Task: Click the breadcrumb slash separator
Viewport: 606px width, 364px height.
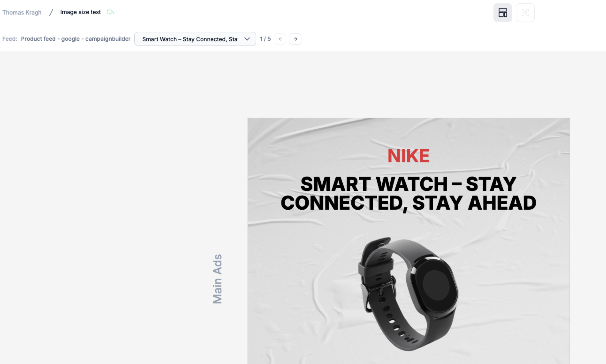Action: [x=51, y=12]
